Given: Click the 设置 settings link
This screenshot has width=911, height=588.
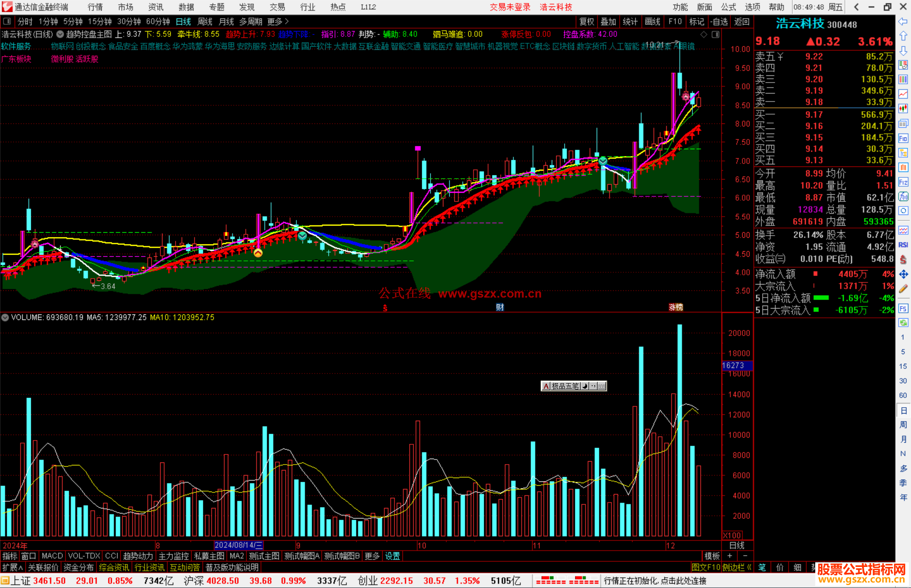Looking at the screenshot, I should point(392,556).
